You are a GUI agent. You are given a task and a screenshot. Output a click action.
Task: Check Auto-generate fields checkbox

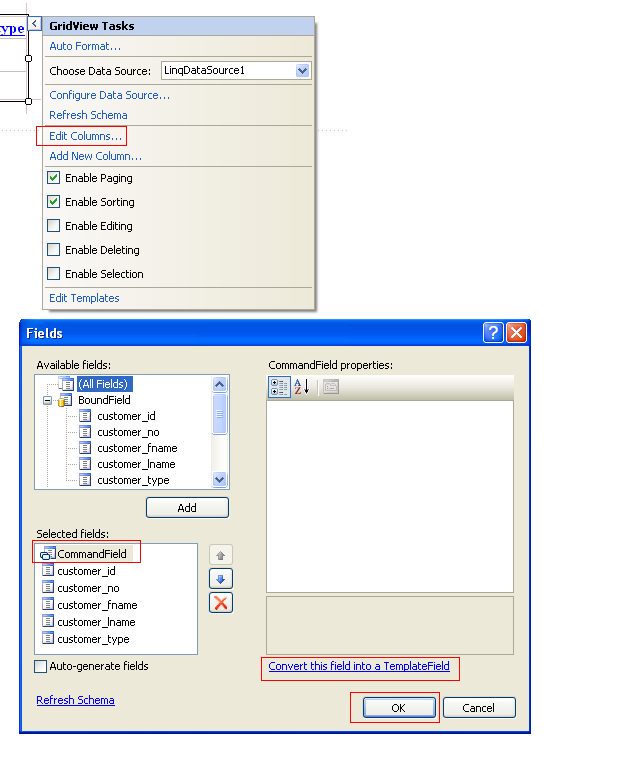click(41, 666)
